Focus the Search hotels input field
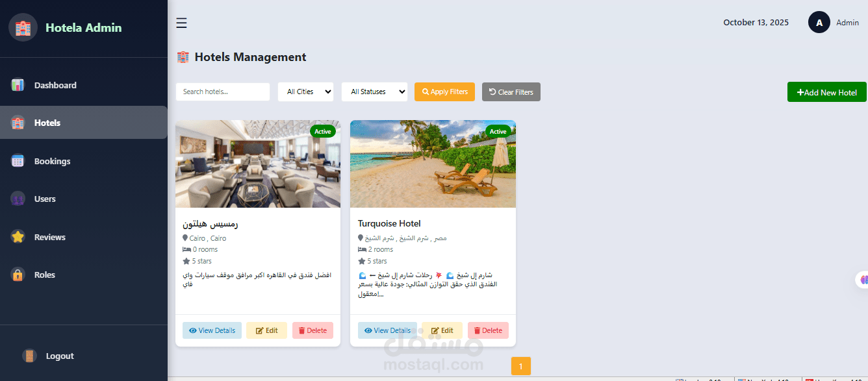The height and width of the screenshot is (381, 868). pyautogui.click(x=223, y=92)
